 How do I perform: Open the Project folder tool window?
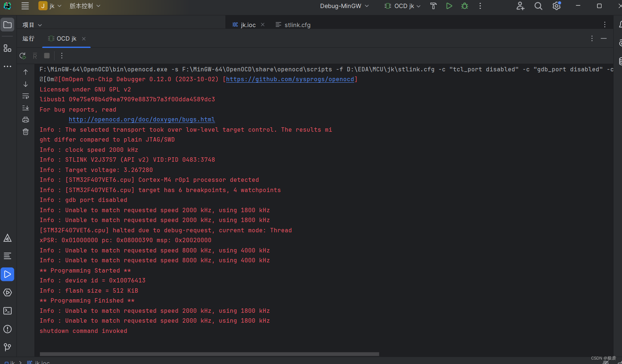click(x=7, y=25)
